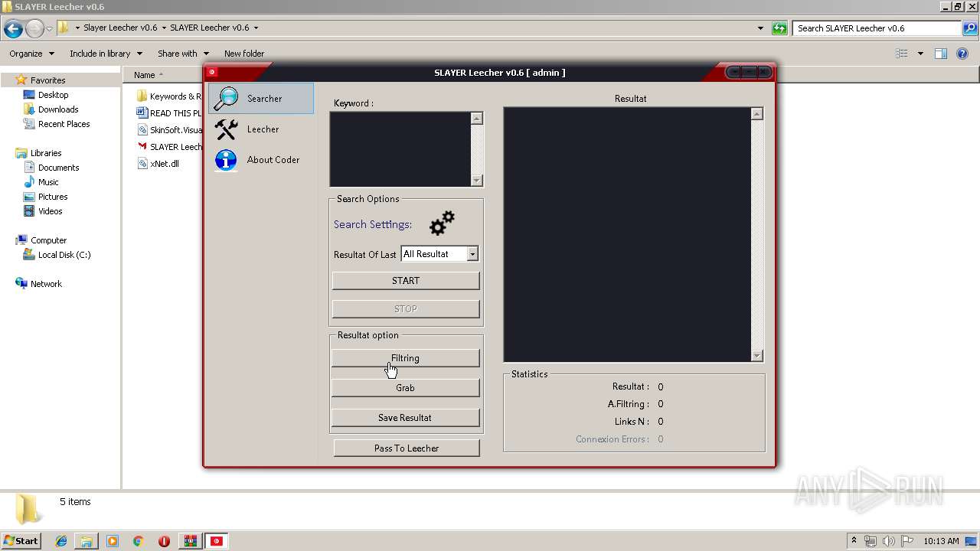Launch Google Chrome from taskbar
The width and height of the screenshot is (980, 551).
click(x=139, y=541)
